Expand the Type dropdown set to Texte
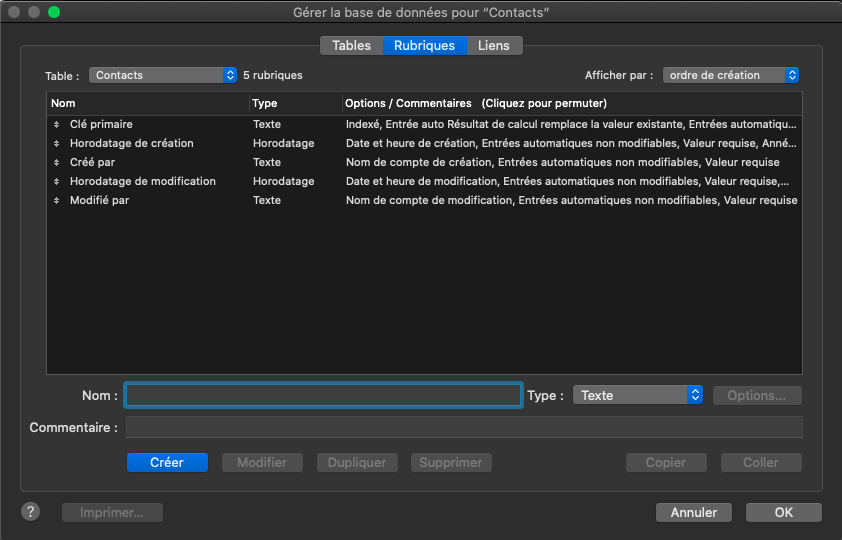The height and width of the screenshot is (540, 842). 638,395
